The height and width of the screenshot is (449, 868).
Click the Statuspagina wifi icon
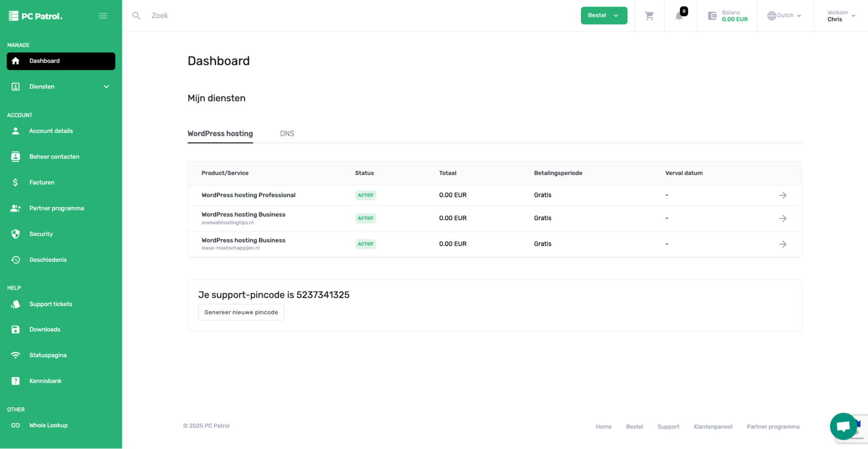(x=16, y=355)
